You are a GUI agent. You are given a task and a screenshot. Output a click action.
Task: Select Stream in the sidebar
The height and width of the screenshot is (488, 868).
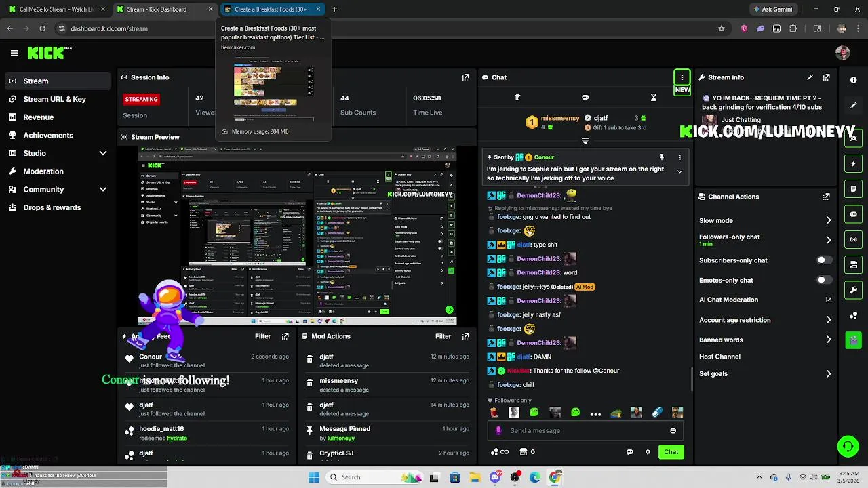coord(57,81)
